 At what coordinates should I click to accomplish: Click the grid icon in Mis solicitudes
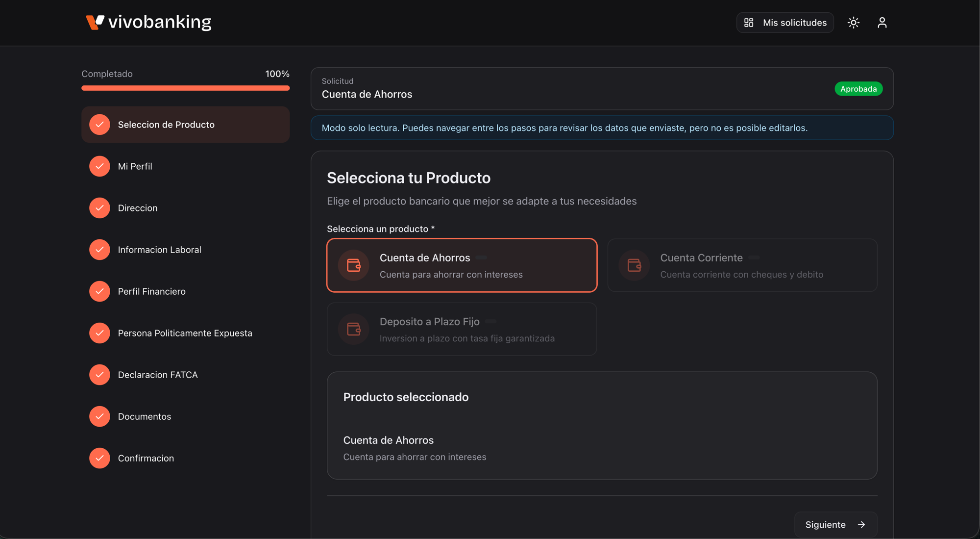pyautogui.click(x=749, y=23)
